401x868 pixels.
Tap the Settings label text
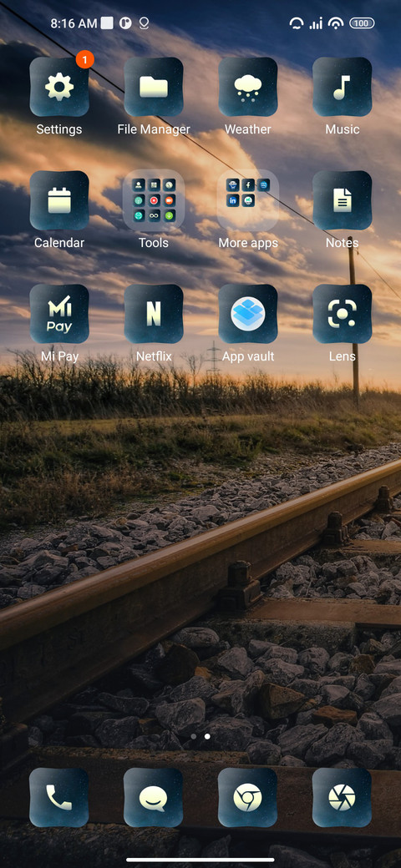coord(59,129)
